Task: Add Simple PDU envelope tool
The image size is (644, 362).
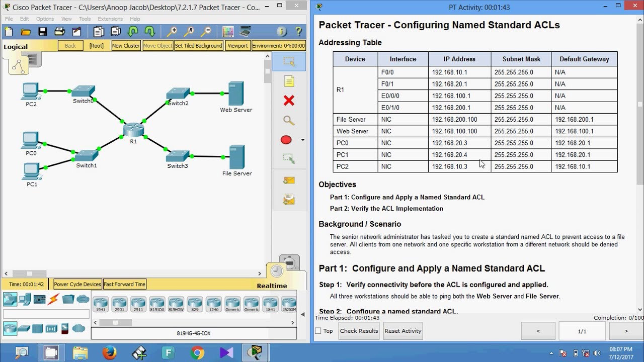Action: 289,180
